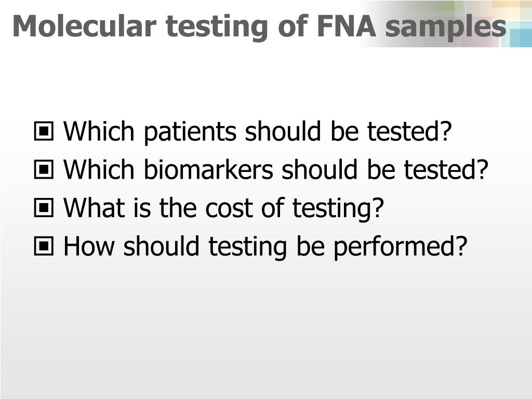Click the bullet icon beside 'How should testing be performed?'
532x399 pixels.
[x=44, y=246]
